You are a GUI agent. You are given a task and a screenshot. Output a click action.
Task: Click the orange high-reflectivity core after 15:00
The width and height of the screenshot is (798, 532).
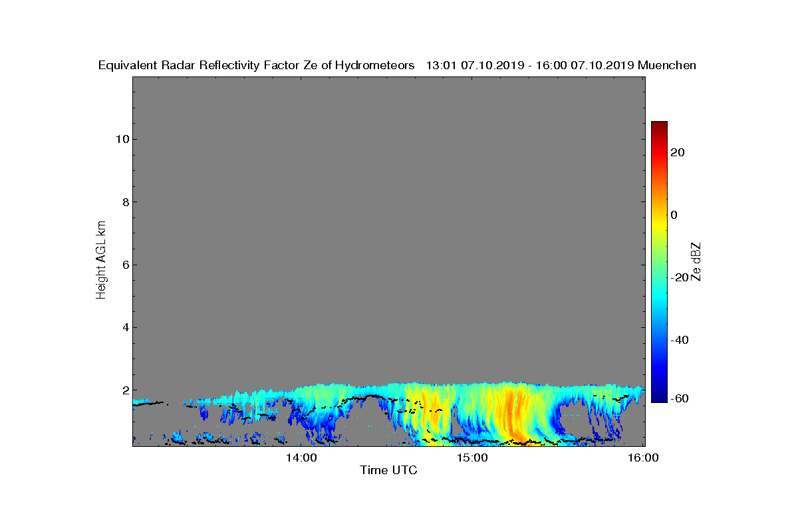tap(513, 412)
